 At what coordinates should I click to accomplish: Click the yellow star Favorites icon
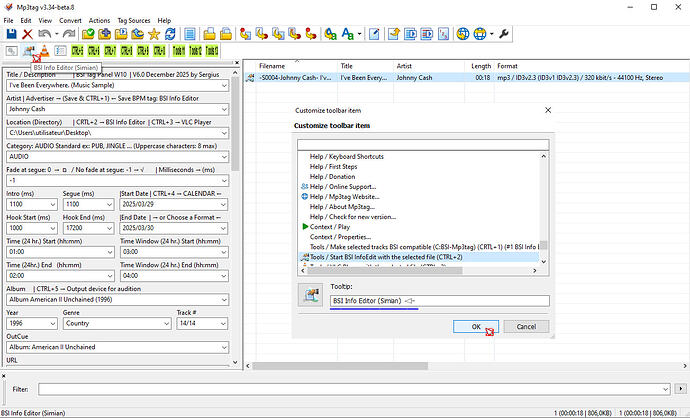(x=154, y=34)
